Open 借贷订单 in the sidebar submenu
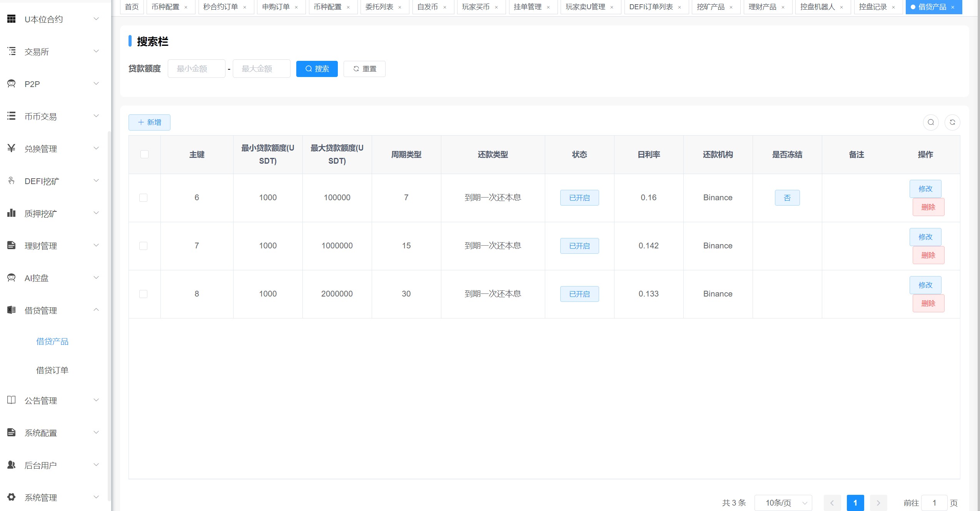 pos(52,370)
